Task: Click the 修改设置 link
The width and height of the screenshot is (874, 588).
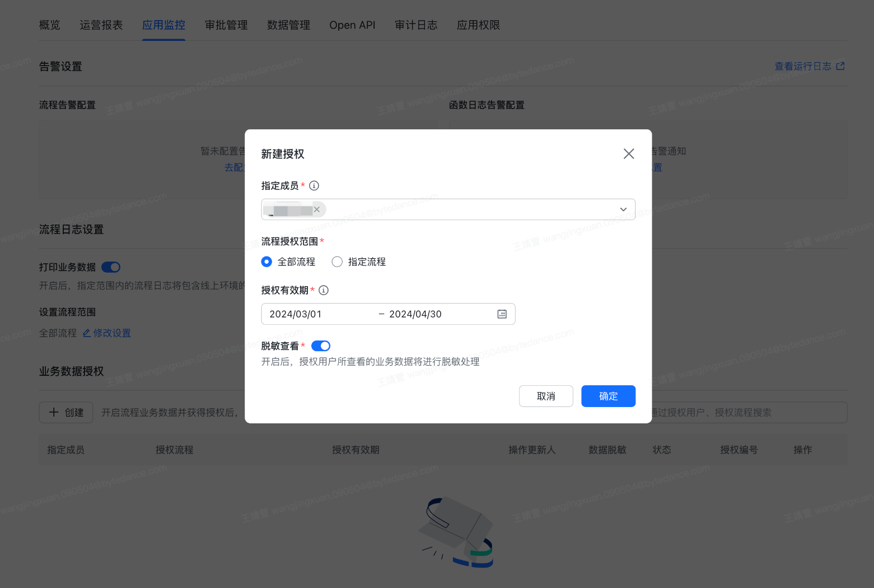Action: pos(112,333)
